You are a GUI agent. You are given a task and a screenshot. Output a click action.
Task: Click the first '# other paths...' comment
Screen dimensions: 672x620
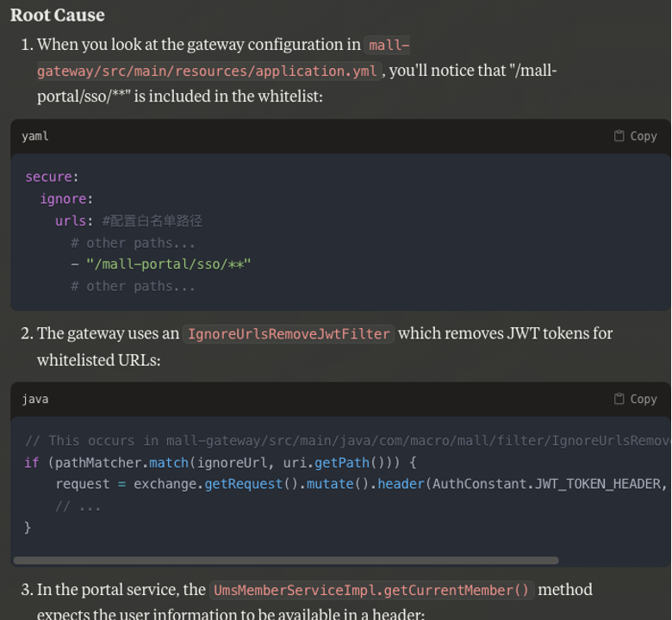pos(133,244)
